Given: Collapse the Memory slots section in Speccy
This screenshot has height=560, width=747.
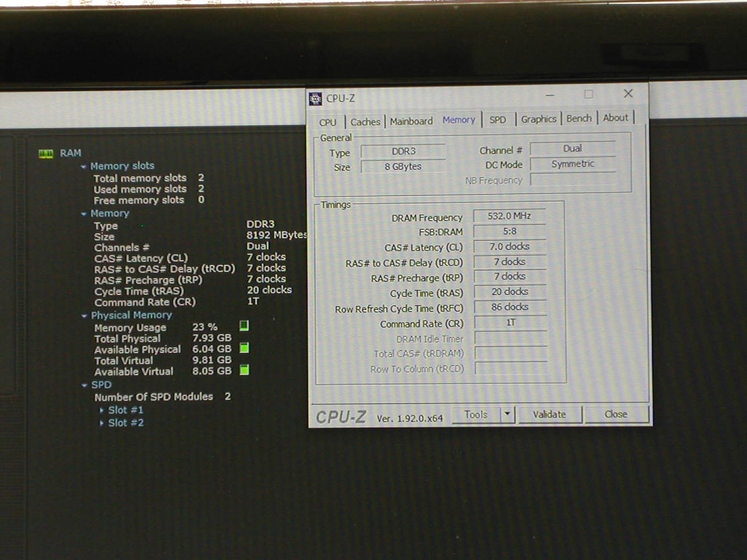Looking at the screenshot, I should point(83,167).
